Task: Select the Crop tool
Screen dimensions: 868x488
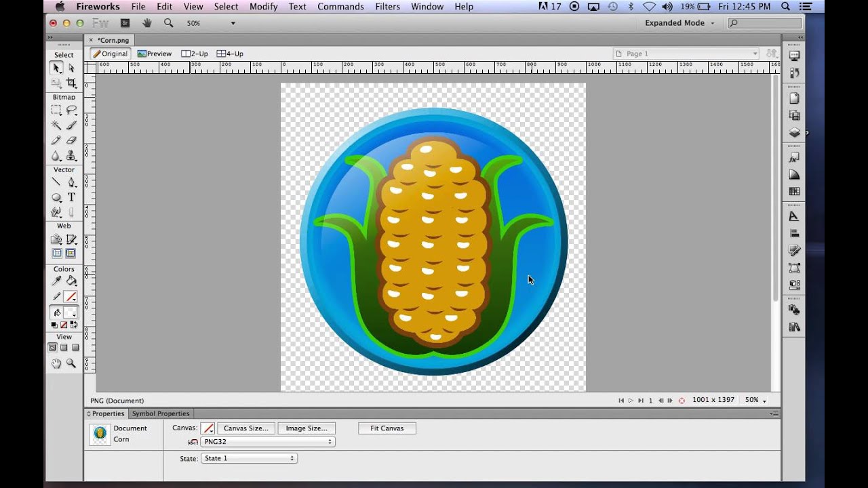Action: pyautogui.click(x=71, y=83)
